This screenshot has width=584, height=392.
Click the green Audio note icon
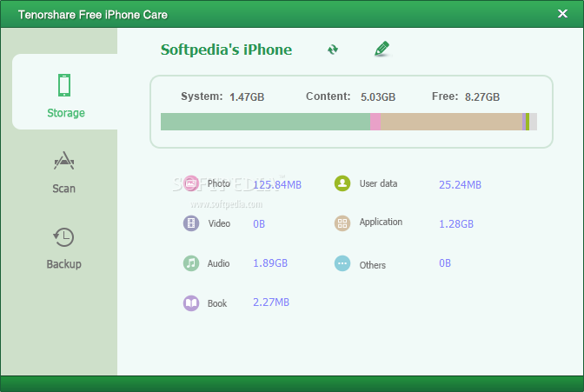tap(191, 263)
